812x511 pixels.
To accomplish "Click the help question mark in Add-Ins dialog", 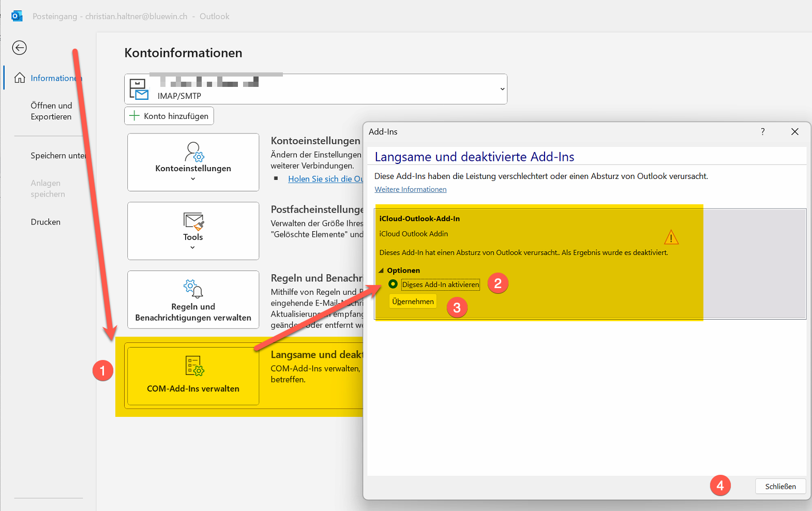I will pos(762,131).
